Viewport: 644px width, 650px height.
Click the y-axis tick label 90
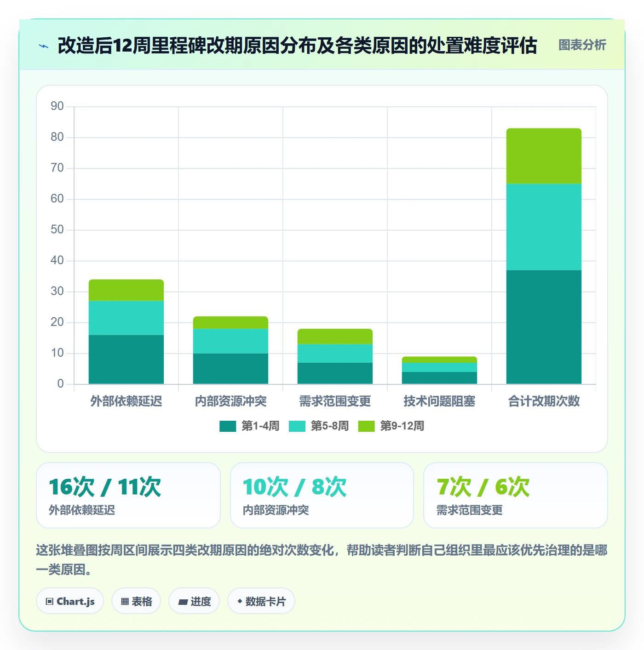[x=57, y=106]
